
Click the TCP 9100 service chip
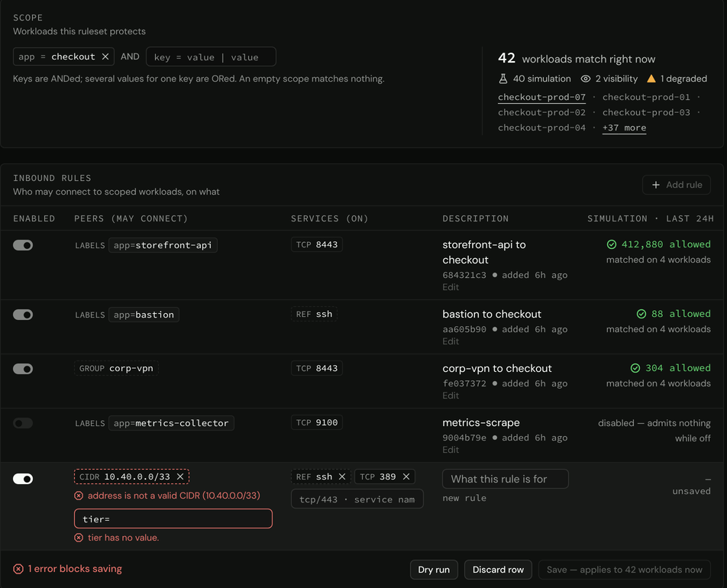pyautogui.click(x=317, y=423)
